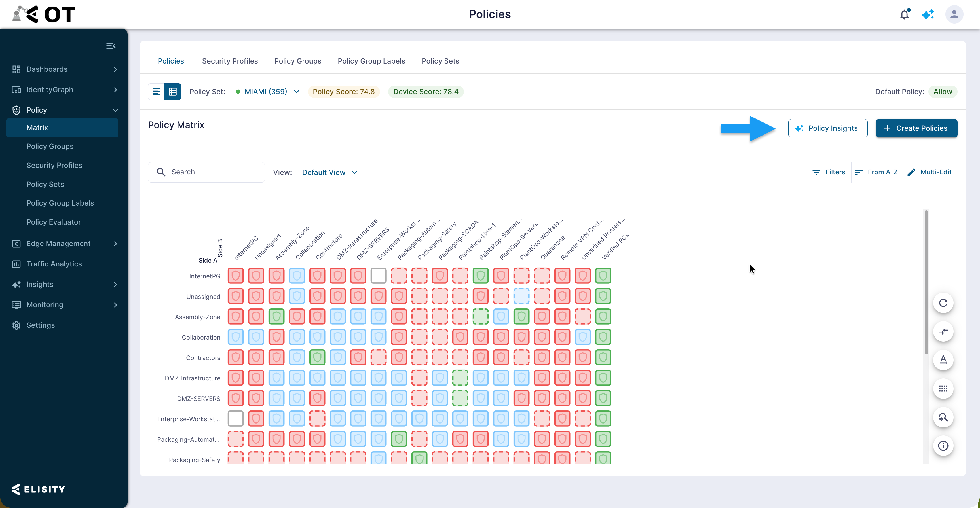The width and height of the screenshot is (980, 508).
Task: Open the Default View dropdown
Action: pyautogui.click(x=330, y=173)
